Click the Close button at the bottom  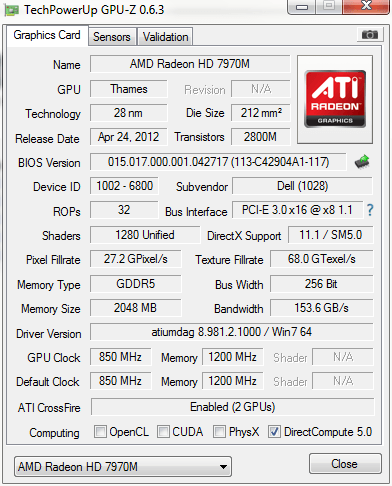[x=345, y=464]
